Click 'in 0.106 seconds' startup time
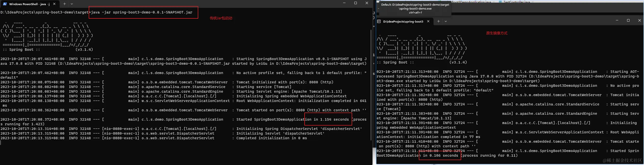 [x=441, y=155]
